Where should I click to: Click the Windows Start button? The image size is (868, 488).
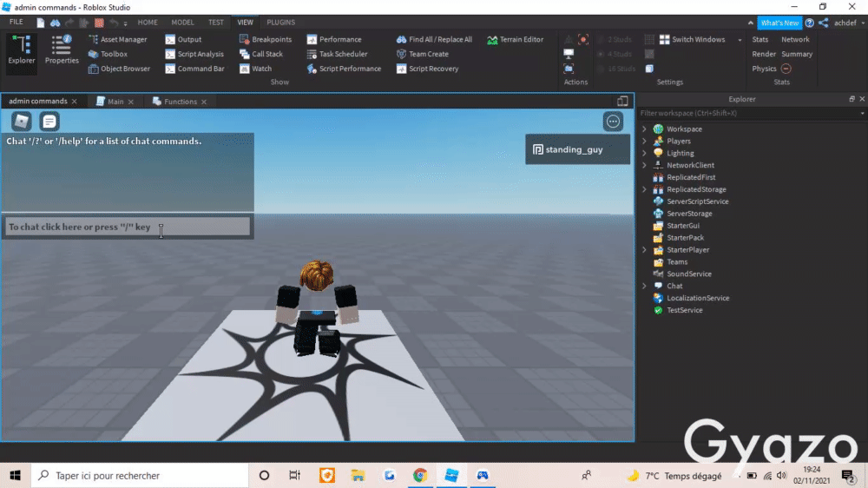pyautogui.click(x=15, y=475)
